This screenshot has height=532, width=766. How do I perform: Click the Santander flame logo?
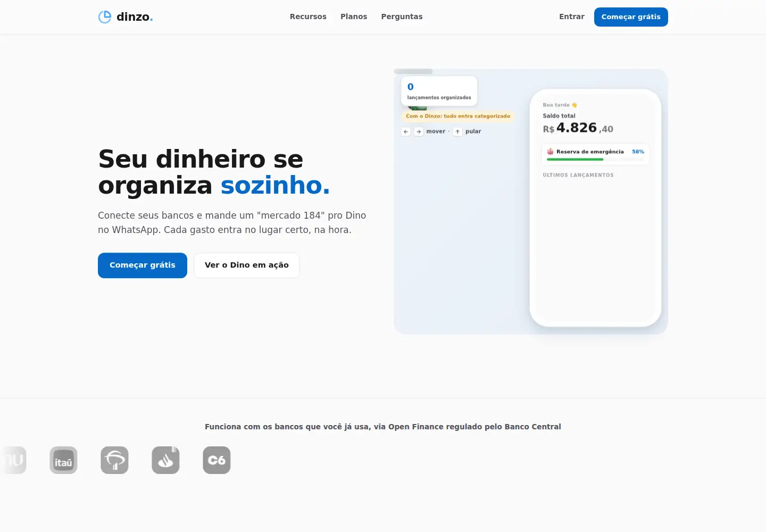click(x=165, y=460)
